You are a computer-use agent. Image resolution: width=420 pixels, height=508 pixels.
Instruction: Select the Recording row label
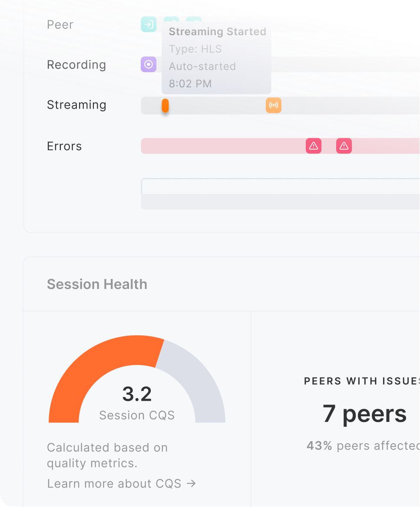76,65
